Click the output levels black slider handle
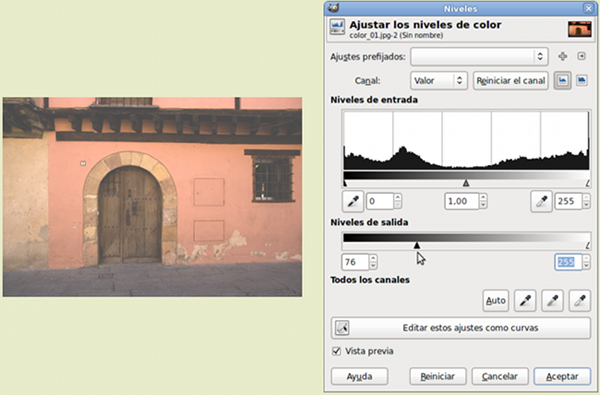 (x=417, y=245)
